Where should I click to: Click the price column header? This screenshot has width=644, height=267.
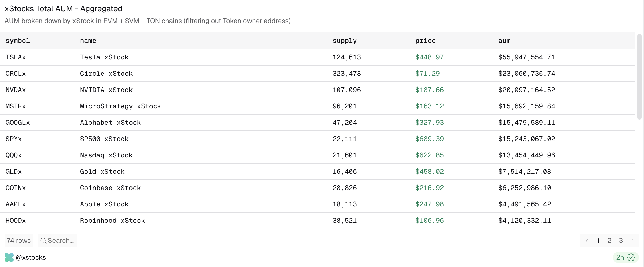tap(425, 41)
